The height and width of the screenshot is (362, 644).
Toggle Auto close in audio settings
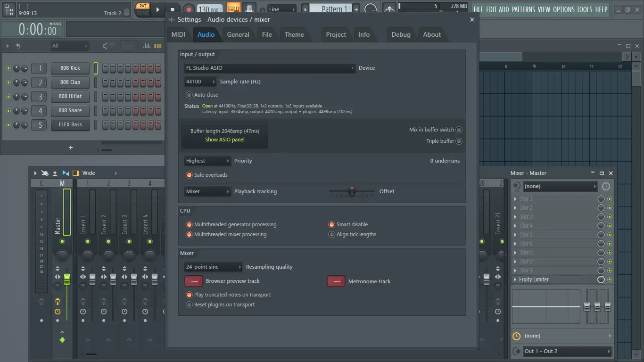(189, 94)
